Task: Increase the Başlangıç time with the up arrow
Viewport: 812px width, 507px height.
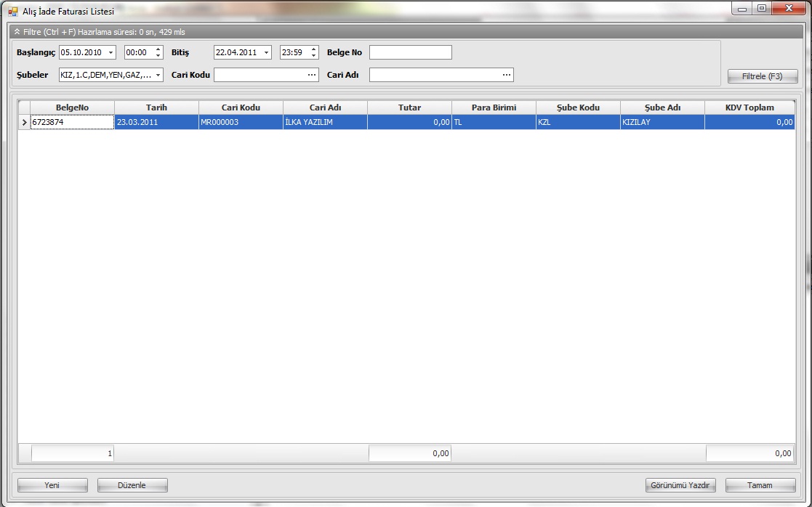Action: tap(158, 49)
